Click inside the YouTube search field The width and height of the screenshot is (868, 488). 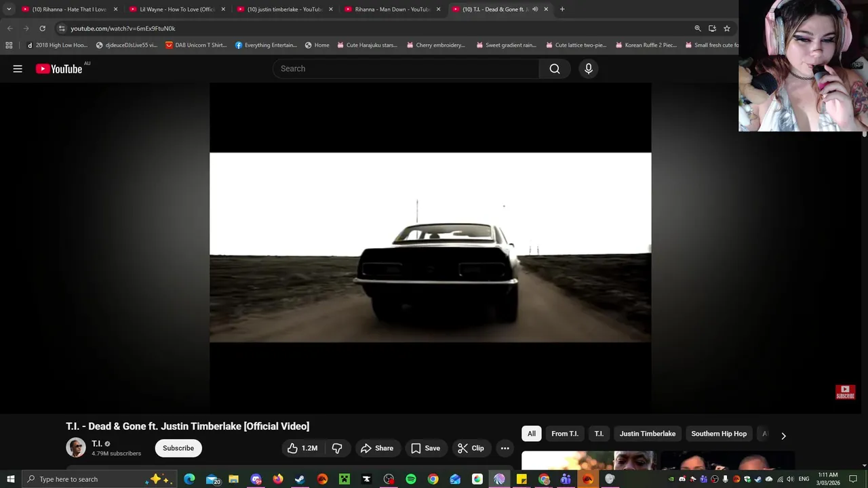(407, 68)
